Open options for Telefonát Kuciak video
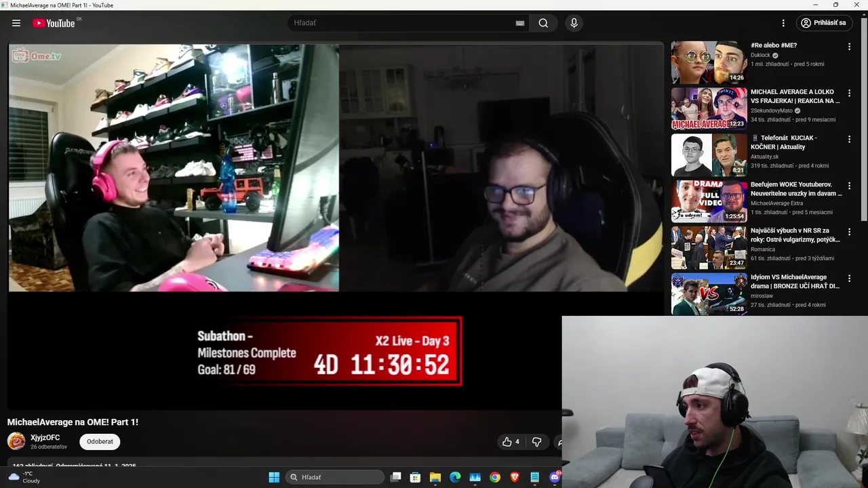 (849, 139)
